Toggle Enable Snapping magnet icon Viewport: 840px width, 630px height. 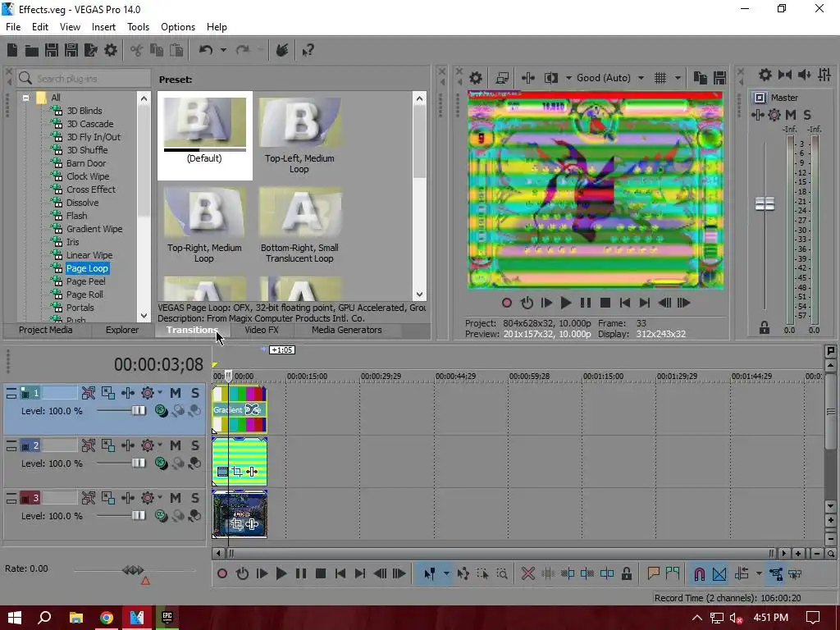[x=700, y=573]
